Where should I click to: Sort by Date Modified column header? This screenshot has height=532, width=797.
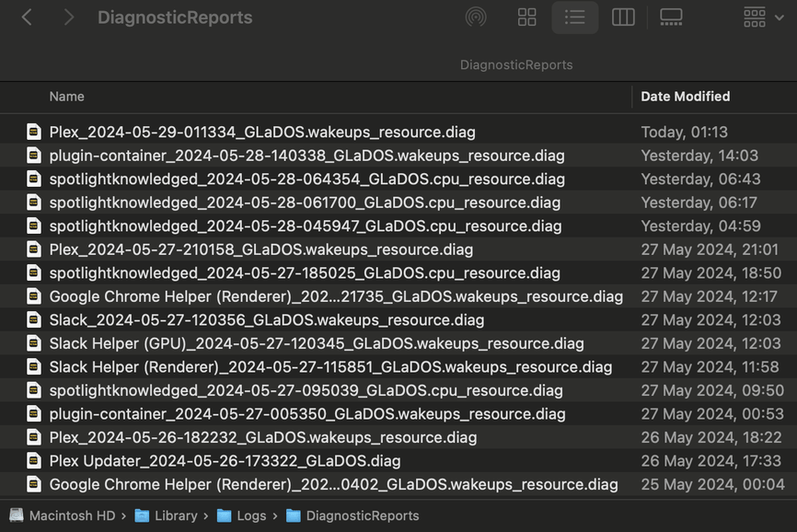point(685,97)
